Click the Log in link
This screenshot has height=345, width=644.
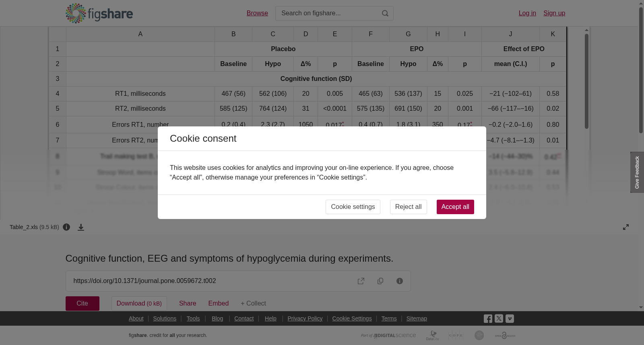click(527, 13)
